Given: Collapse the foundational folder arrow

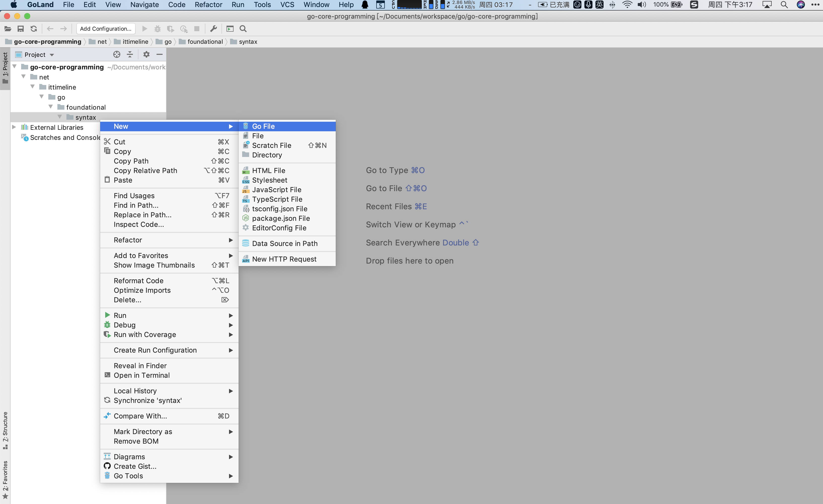Looking at the screenshot, I should 51,107.
